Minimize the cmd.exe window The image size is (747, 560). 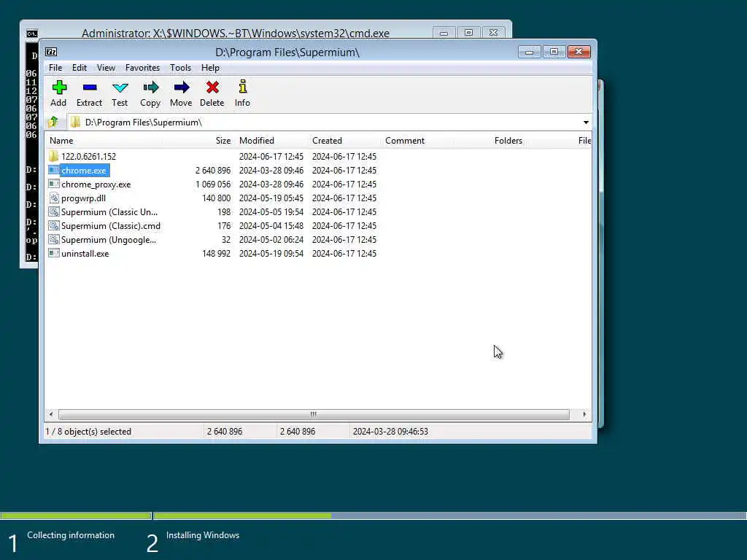click(x=444, y=32)
